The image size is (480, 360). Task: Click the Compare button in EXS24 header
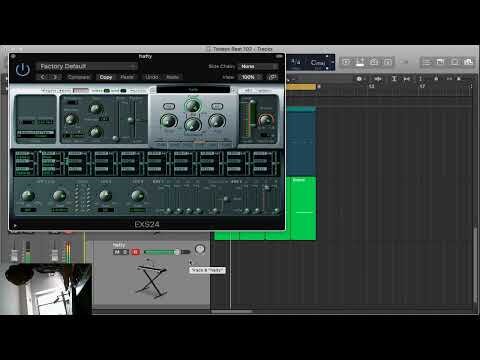[x=79, y=77]
